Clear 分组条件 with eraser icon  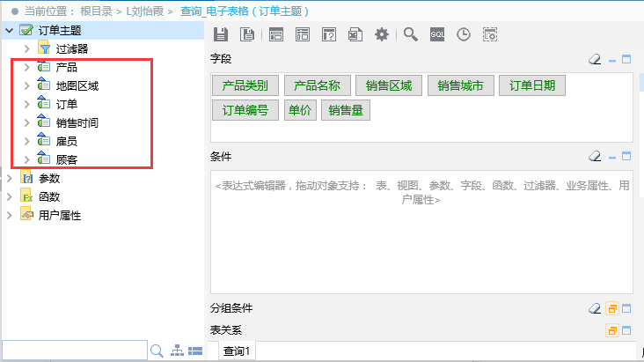coord(595,308)
